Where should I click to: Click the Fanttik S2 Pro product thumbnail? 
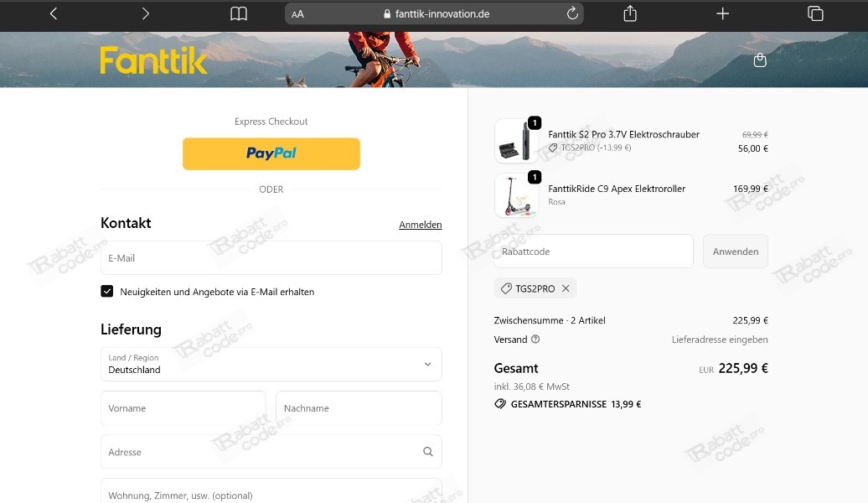pyautogui.click(x=517, y=139)
